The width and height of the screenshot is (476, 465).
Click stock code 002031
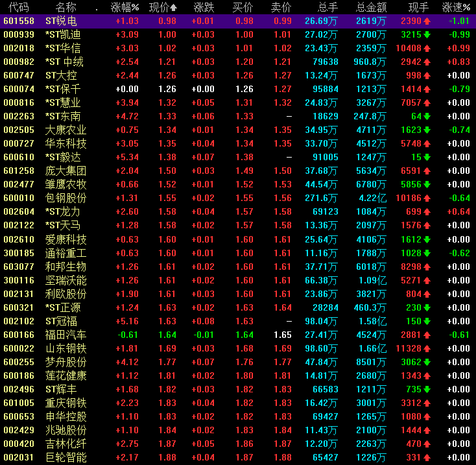(x=19, y=457)
